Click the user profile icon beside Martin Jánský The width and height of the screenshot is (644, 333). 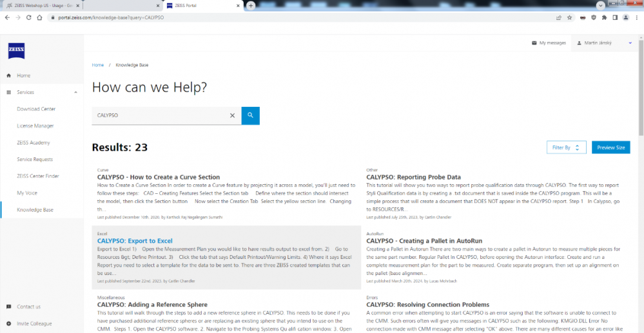coord(579,43)
